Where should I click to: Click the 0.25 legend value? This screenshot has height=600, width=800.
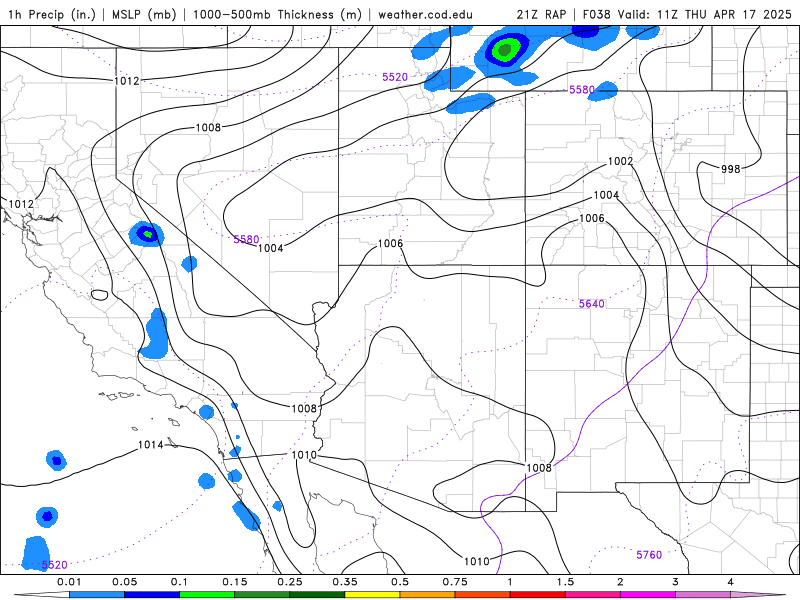[290, 582]
